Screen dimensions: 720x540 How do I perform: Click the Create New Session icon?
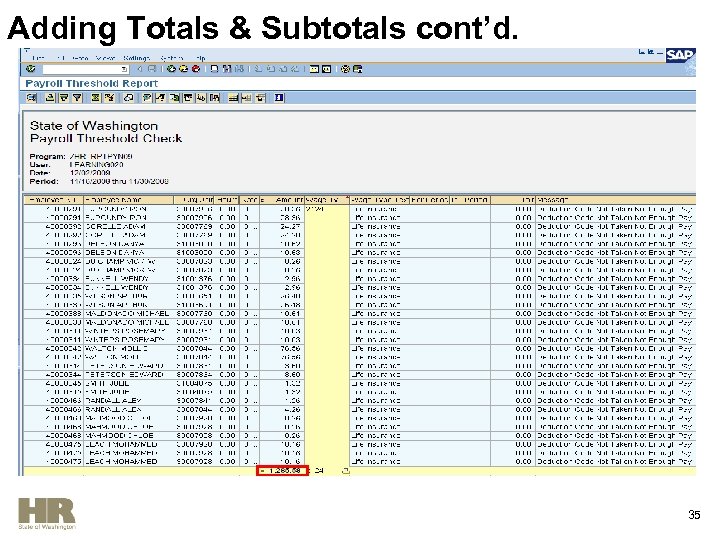(x=314, y=69)
